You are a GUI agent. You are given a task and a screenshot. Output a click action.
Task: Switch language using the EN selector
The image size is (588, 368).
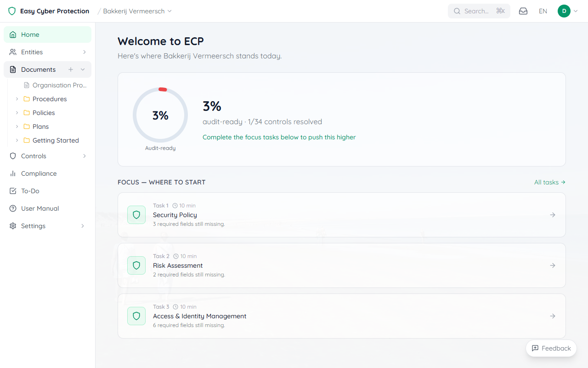[x=543, y=11]
